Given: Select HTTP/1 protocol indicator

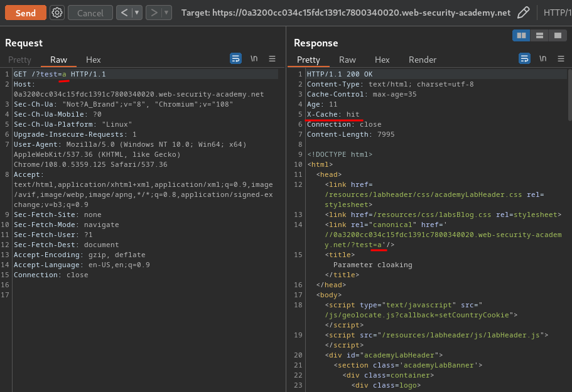Looking at the screenshot, I should pos(558,13).
